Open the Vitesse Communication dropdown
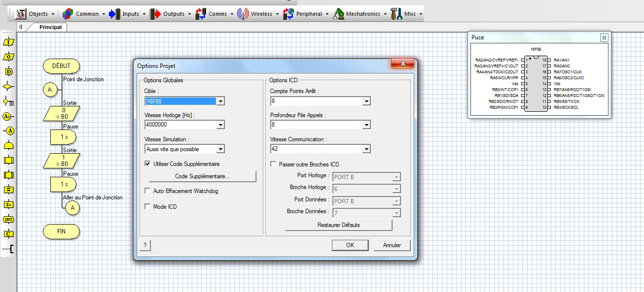This screenshot has height=292, width=644. tap(366, 149)
